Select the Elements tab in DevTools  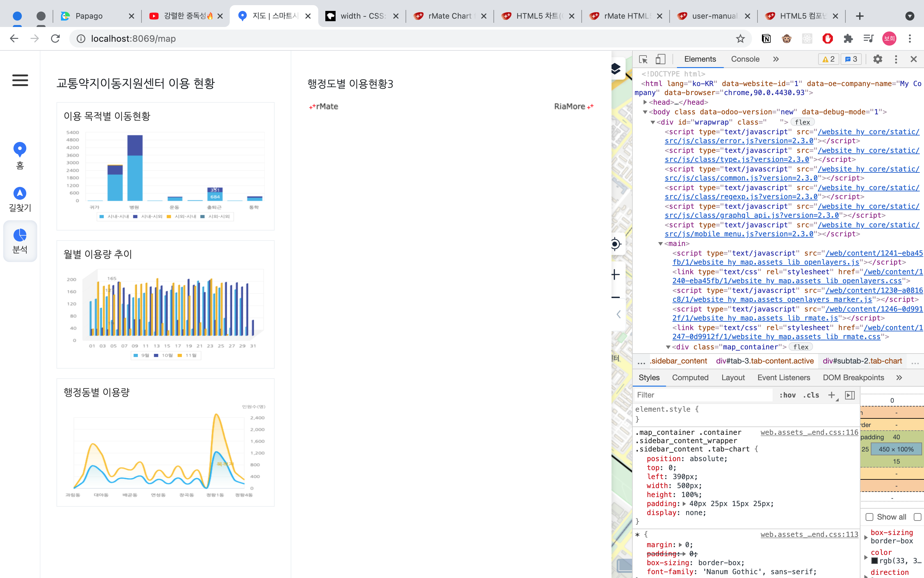(x=700, y=59)
